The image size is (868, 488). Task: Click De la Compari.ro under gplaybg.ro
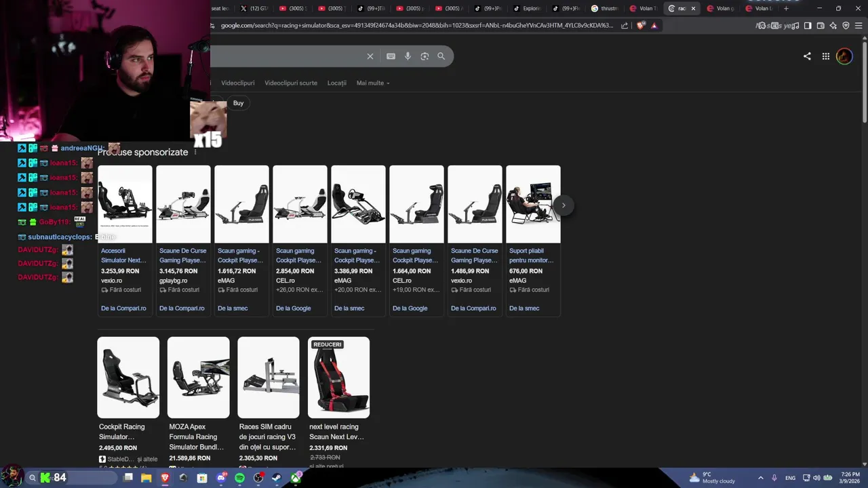tap(182, 308)
